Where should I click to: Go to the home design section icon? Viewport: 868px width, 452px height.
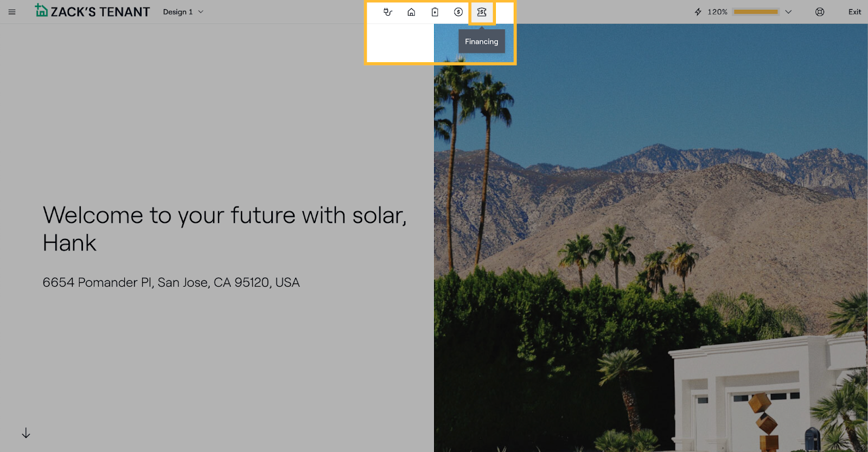[411, 12]
